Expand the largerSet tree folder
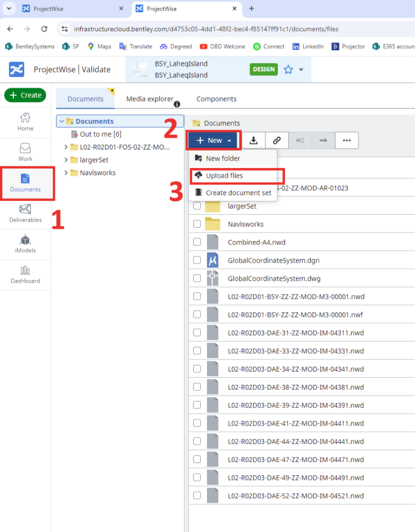This screenshot has width=415, height=532. (x=66, y=160)
